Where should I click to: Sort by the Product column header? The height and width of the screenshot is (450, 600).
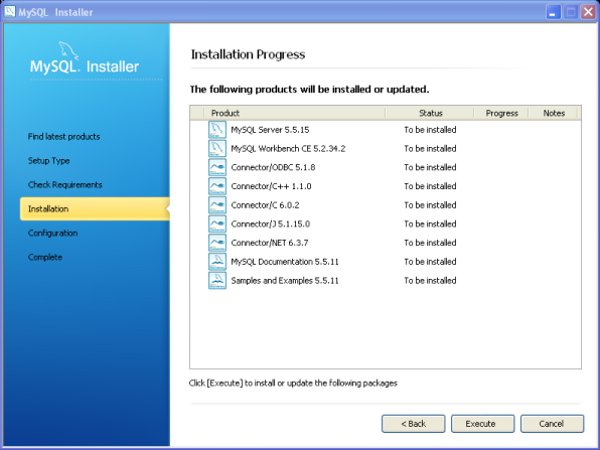pos(294,113)
